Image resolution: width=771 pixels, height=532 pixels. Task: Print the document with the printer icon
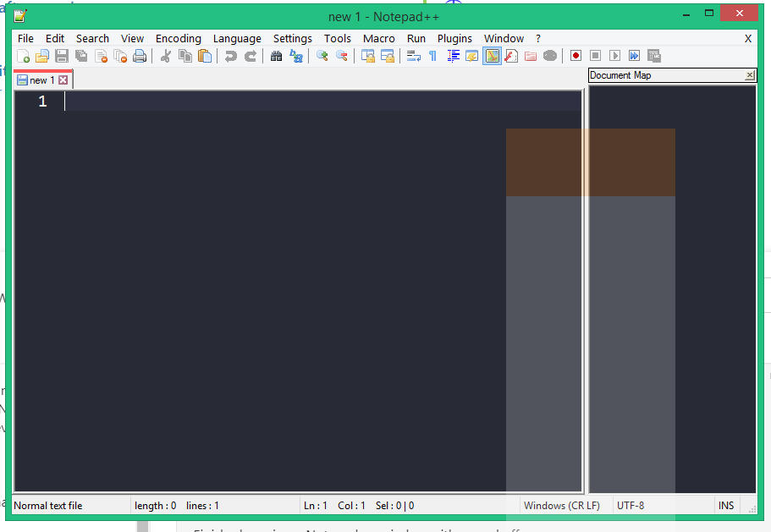pyautogui.click(x=140, y=56)
